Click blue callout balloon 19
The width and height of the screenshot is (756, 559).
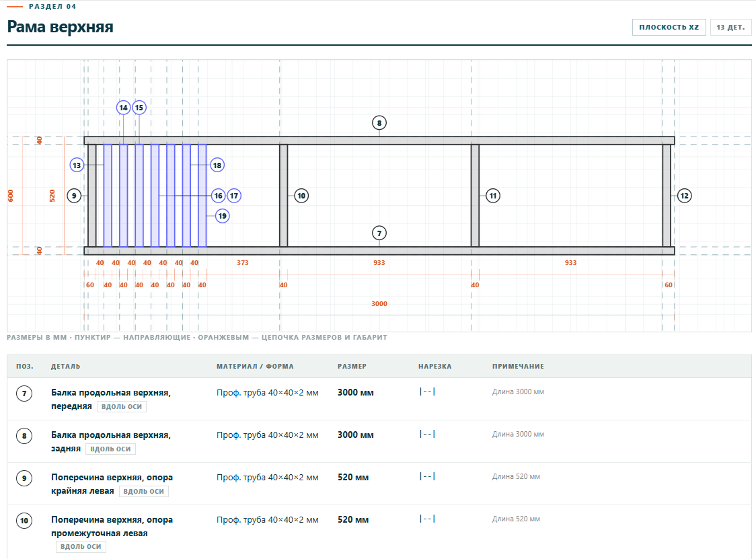click(222, 216)
